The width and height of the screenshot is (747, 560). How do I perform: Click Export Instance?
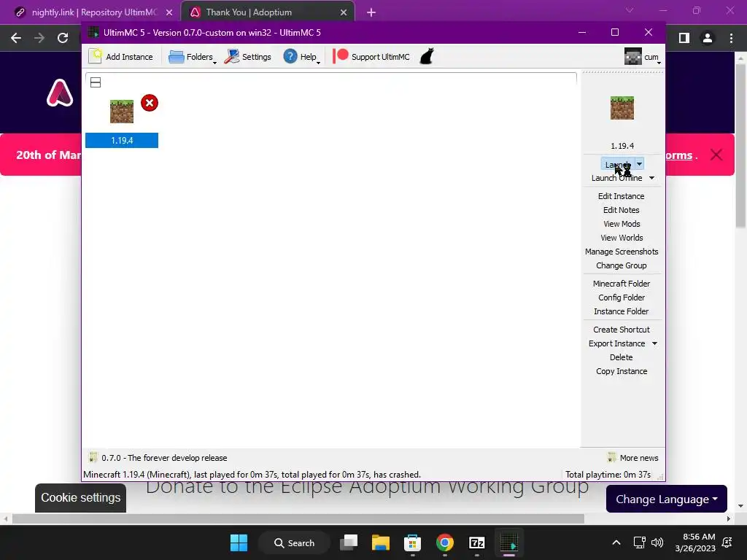616,343
